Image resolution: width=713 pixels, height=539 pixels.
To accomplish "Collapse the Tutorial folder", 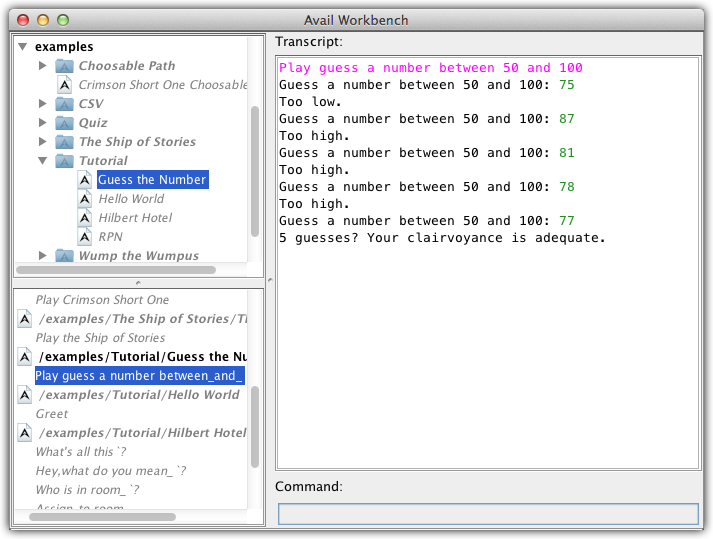I will (x=43, y=161).
